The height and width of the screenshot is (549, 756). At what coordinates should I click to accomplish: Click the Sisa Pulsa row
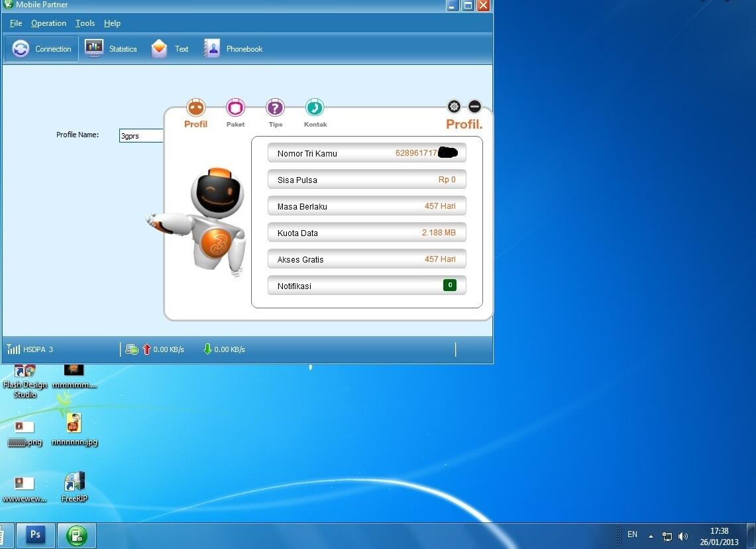point(367,180)
